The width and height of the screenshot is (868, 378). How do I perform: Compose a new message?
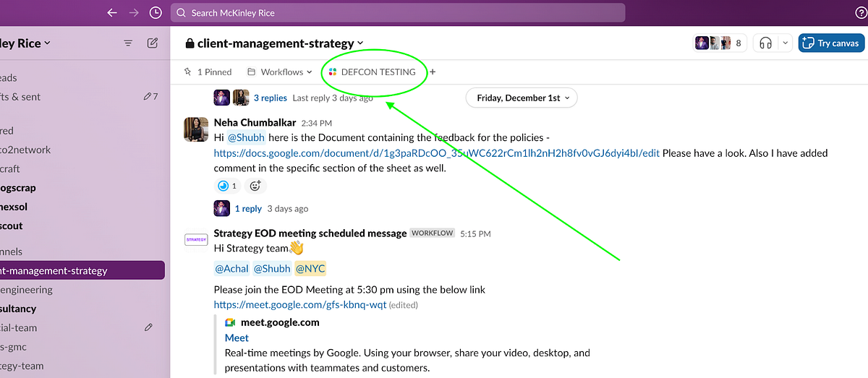pyautogui.click(x=153, y=43)
